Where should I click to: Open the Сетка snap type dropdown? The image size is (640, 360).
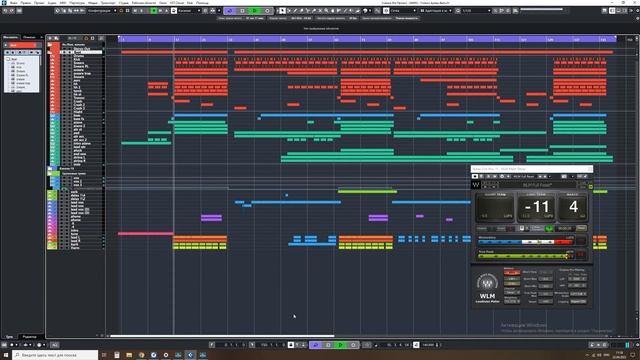tap(403, 11)
